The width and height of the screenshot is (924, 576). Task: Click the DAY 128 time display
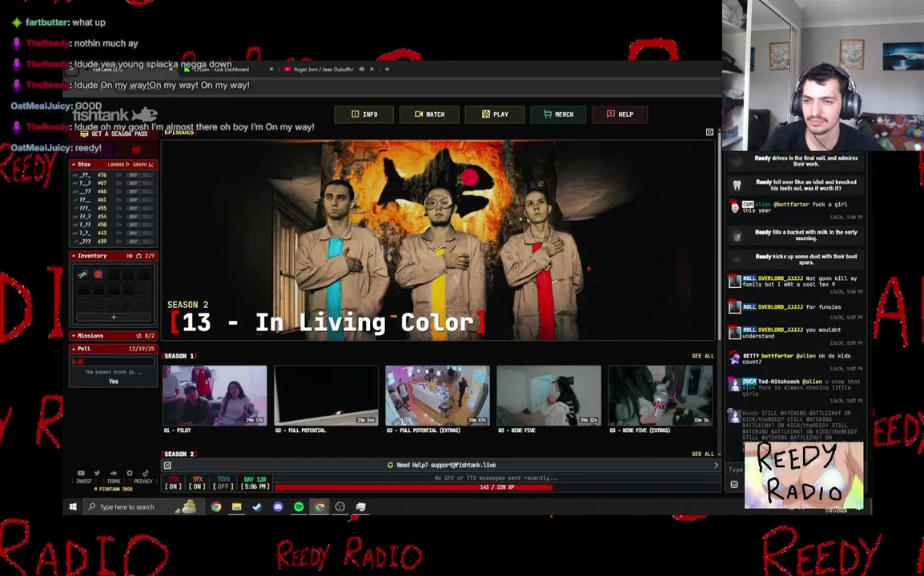click(x=255, y=483)
